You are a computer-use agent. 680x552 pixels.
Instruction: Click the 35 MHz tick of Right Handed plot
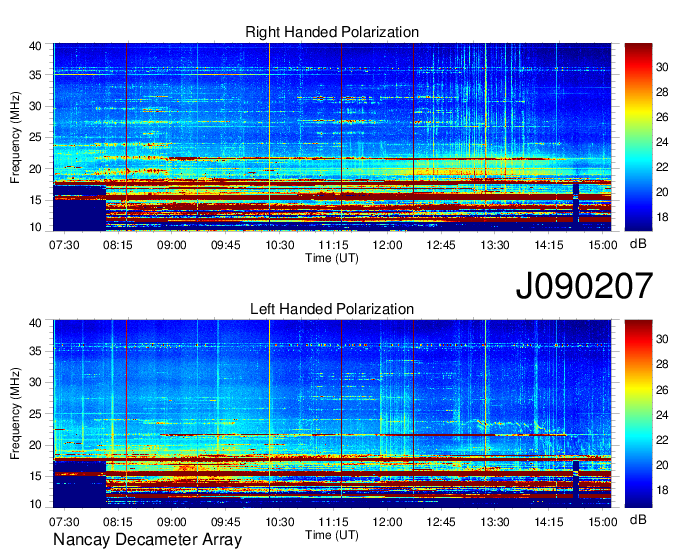click(35, 75)
